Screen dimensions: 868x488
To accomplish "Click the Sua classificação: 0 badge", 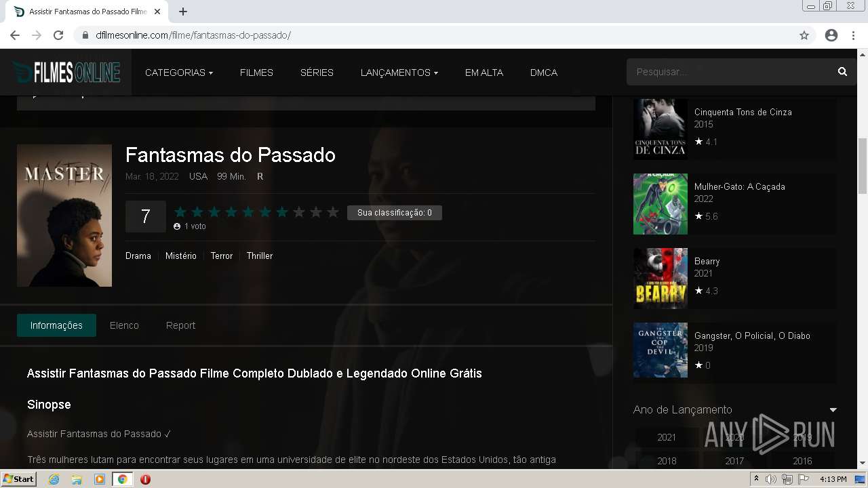I will point(395,213).
